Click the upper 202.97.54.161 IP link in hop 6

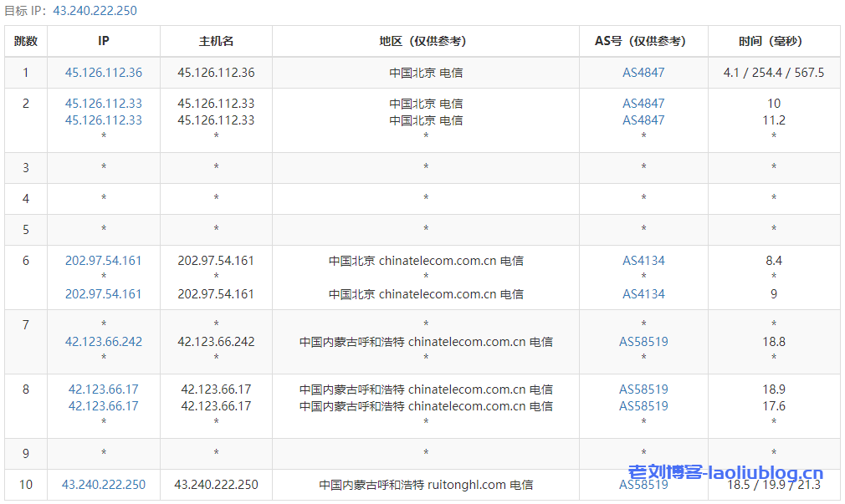[104, 261]
